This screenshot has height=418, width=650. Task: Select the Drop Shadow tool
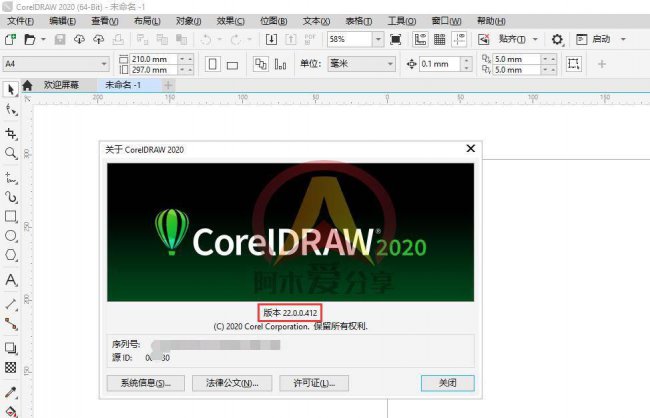tap(11, 348)
